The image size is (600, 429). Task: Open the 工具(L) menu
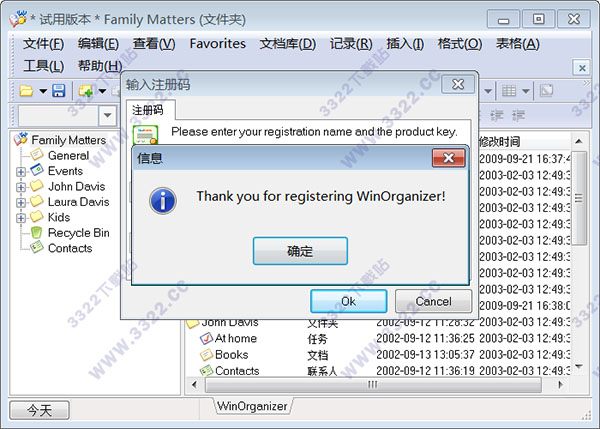[x=43, y=66]
